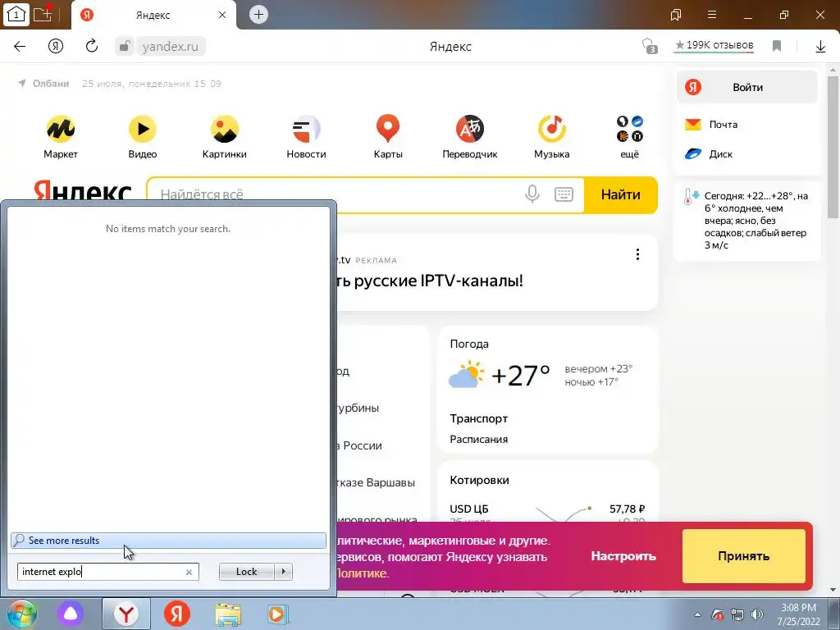Image resolution: width=840 pixels, height=630 pixels.
Task: Open the taskbar clock and date
Action: point(798,614)
